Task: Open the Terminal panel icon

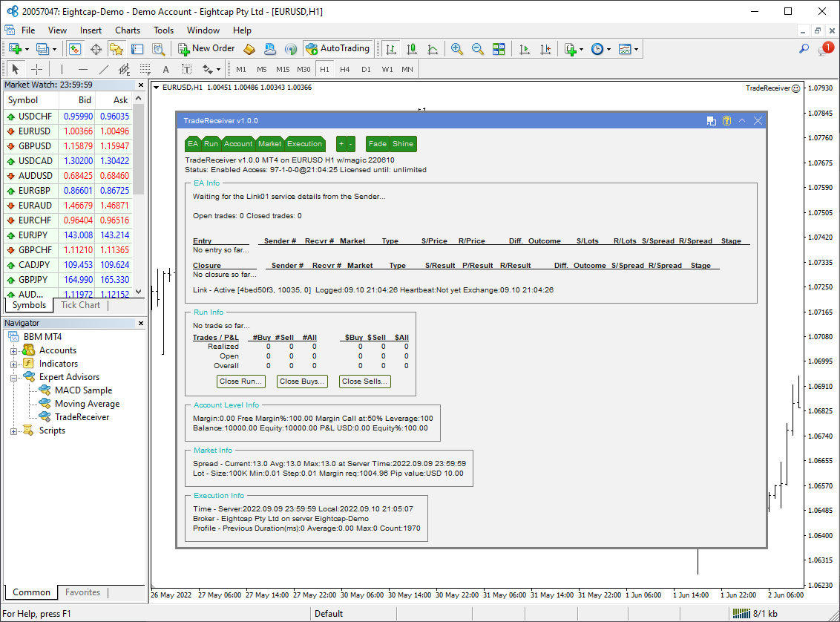Action: coord(138,49)
